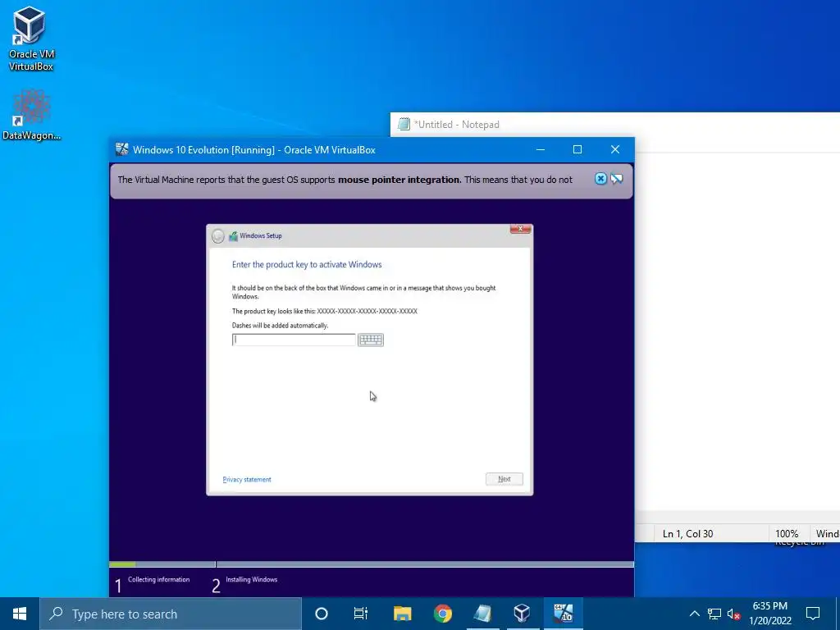This screenshot has height=630, width=840.
Task: Show hidden system tray icons
Action: (x=694, y=614)
